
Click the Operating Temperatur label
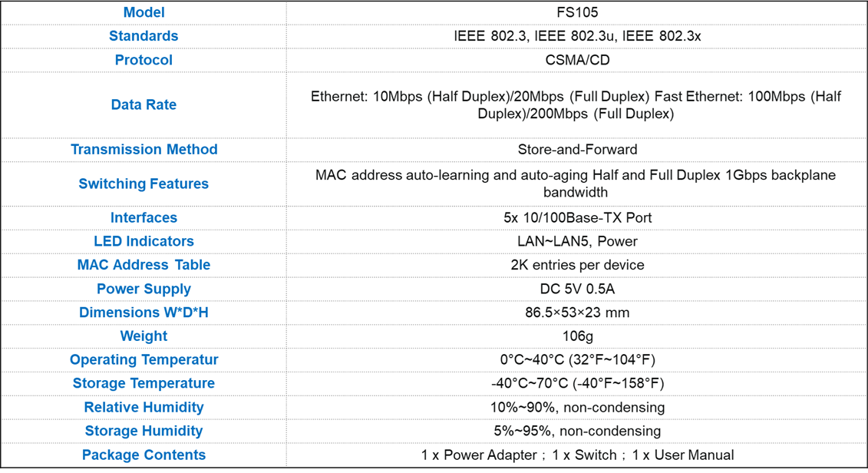point(144,360)
